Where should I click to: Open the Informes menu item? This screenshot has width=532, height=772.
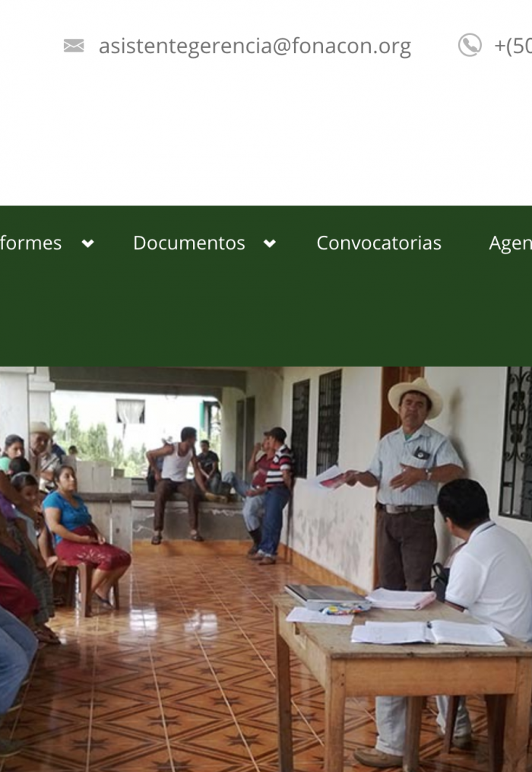(x=30, y=243)
